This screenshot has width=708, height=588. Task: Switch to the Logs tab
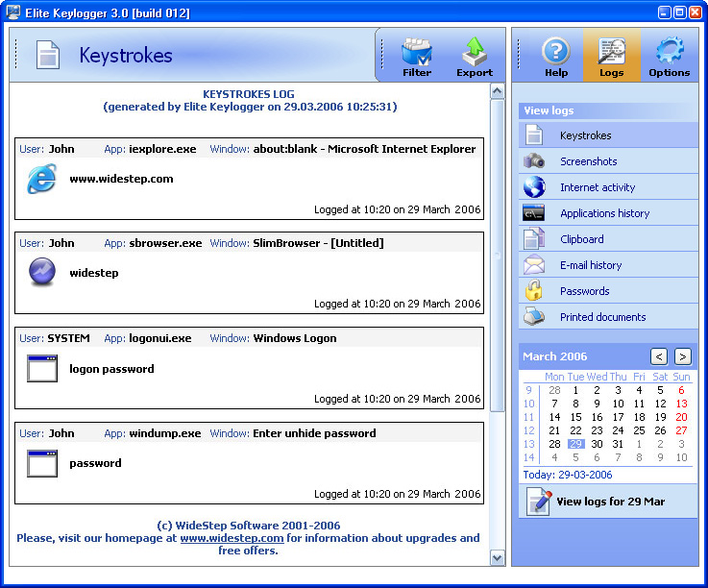(612, 56)
